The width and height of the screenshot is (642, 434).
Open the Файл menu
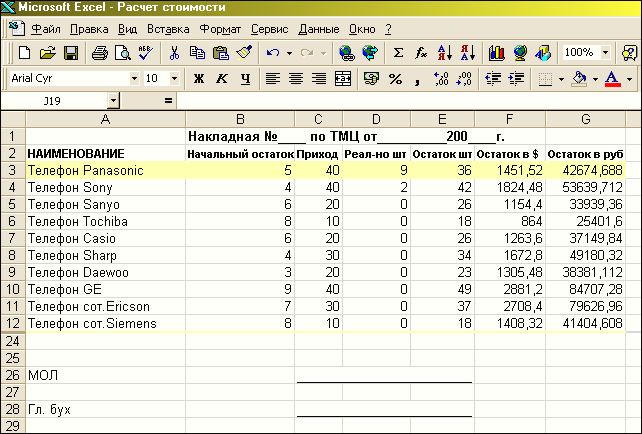pos(46,29)
